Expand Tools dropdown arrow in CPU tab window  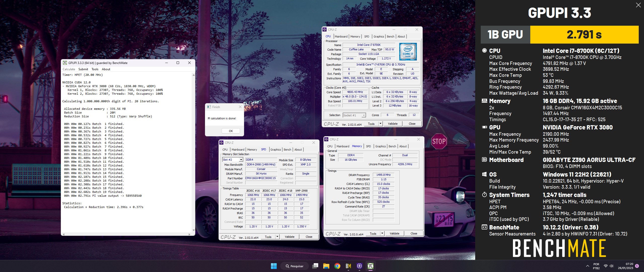pos(380,124)
